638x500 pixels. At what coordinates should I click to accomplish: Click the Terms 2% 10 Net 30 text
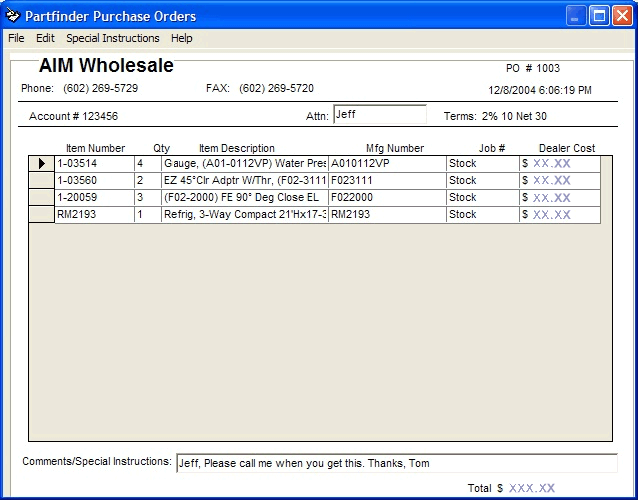click(495, 116)
